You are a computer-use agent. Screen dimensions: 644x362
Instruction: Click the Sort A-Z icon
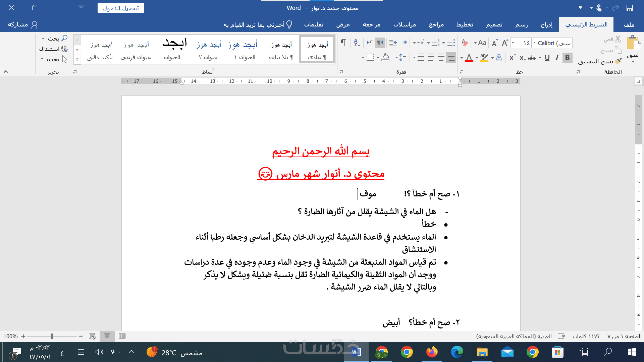click(x=357, y=43)
